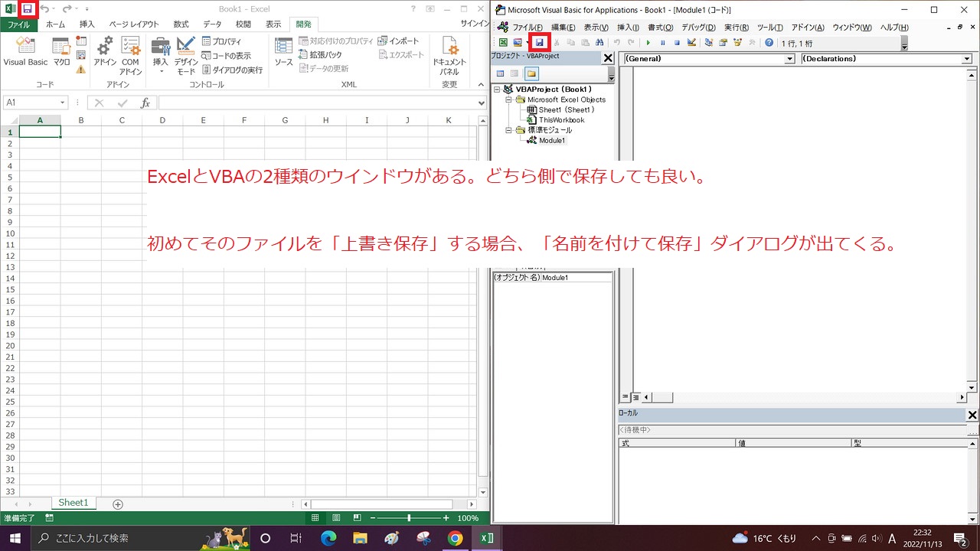Select the Sheet1 worksheet tab
Image resolution: width=980 pixels, height=551 pixels.
(73, 503)
